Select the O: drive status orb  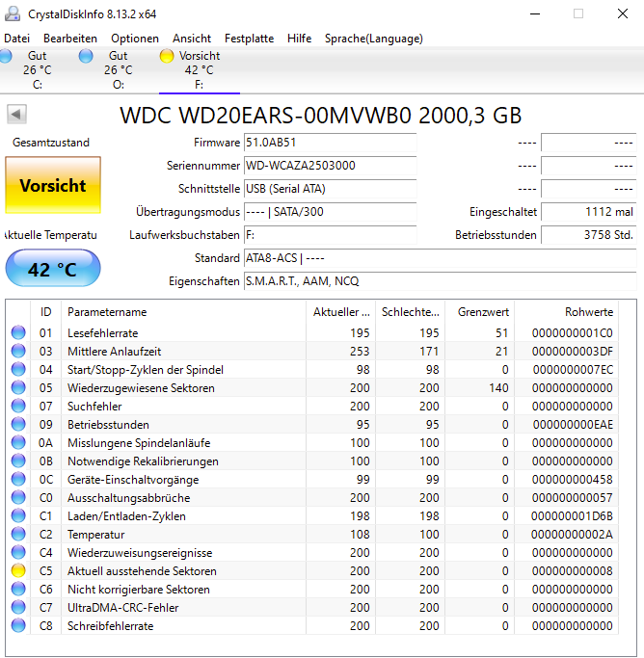coord(86,56)
